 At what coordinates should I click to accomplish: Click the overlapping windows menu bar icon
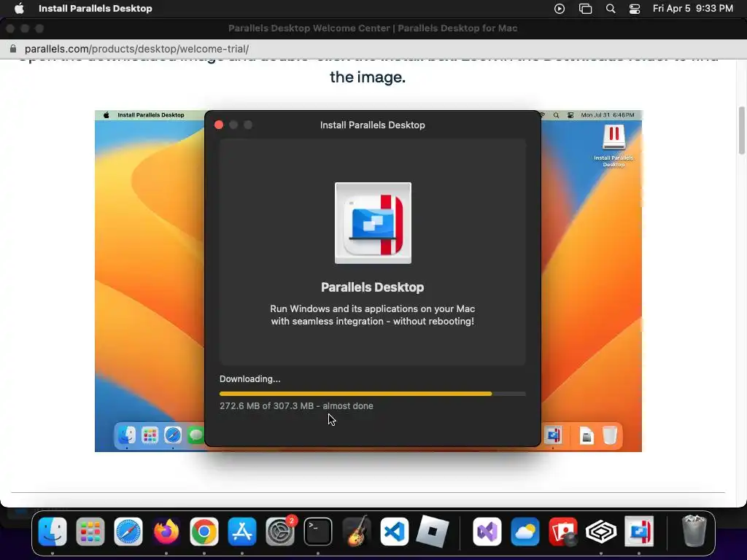pos(585,9)
